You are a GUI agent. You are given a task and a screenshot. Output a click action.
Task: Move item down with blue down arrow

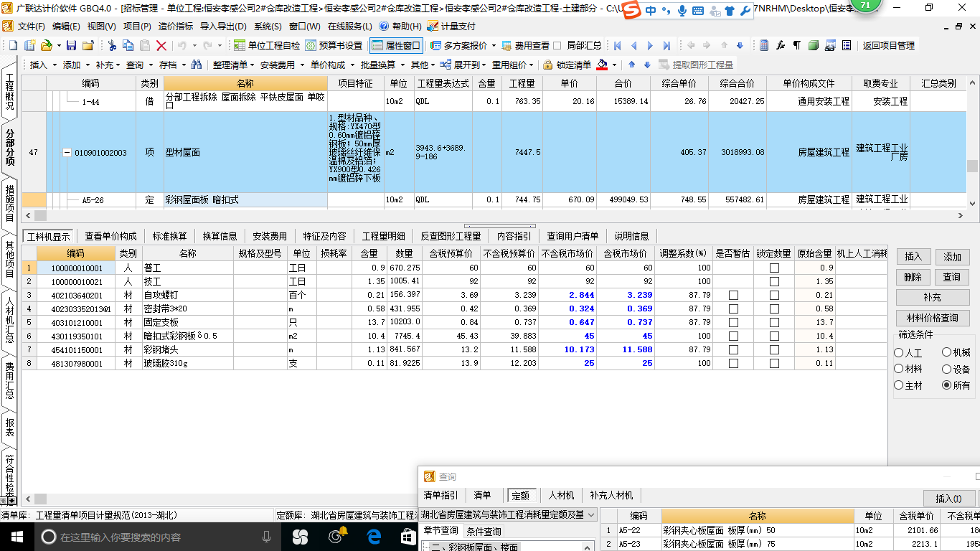tap(647, 65)
